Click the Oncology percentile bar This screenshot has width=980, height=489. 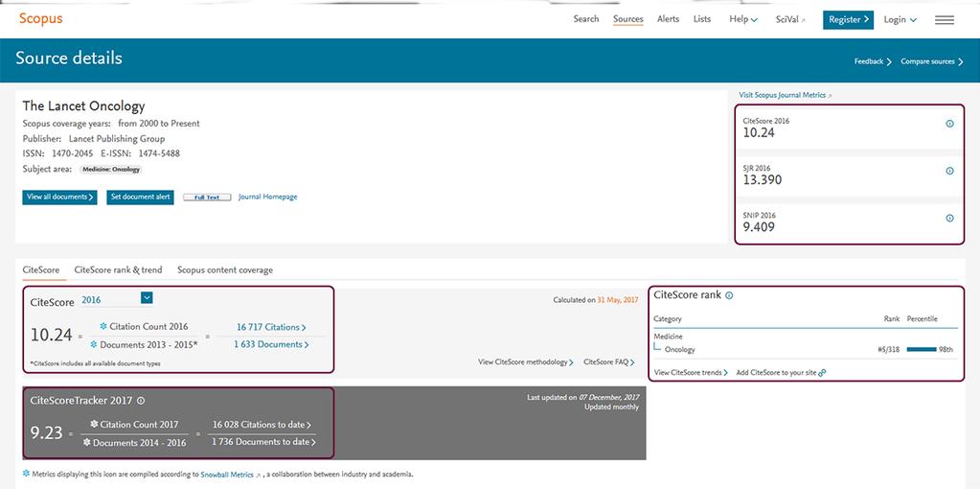pyautogui.click(x=922, y=350)
